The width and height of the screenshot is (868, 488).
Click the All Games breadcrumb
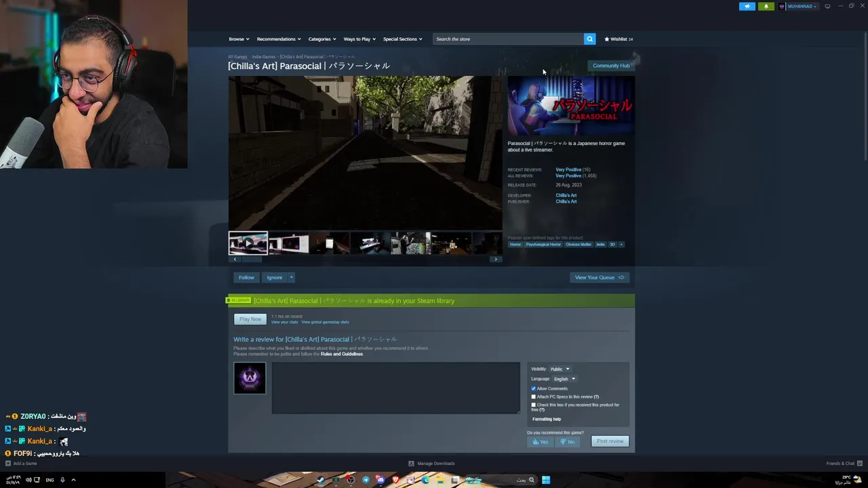point(237,57)
